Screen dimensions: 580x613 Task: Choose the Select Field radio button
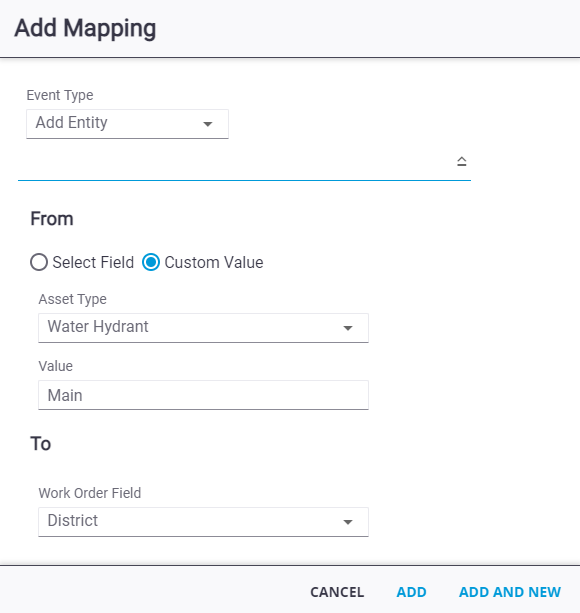pos(39,262)
